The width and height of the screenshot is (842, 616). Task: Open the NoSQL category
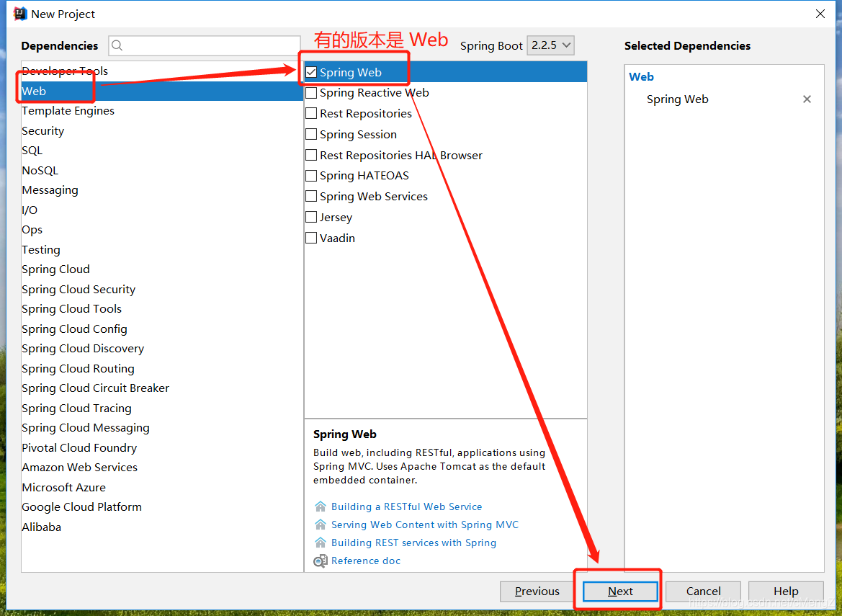click(x=162, y=170)
